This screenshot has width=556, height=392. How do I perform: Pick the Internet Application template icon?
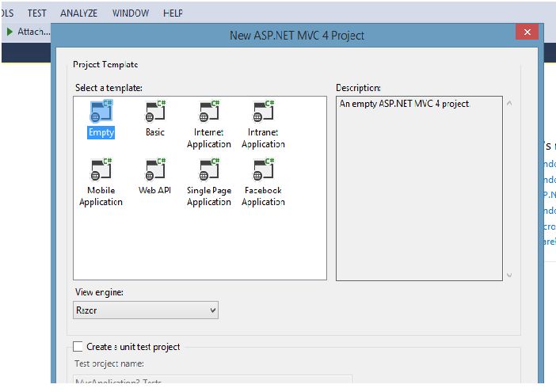tap(209, 112)
